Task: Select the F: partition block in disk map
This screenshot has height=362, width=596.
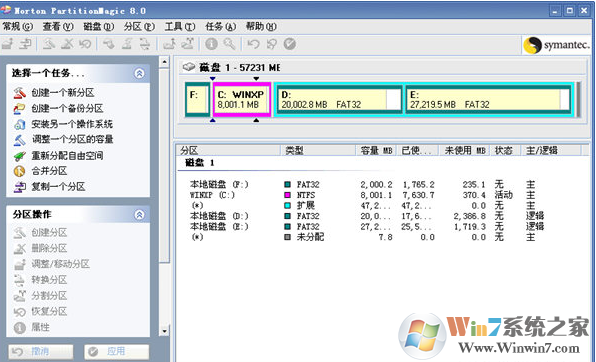Action: coord(197,99)
